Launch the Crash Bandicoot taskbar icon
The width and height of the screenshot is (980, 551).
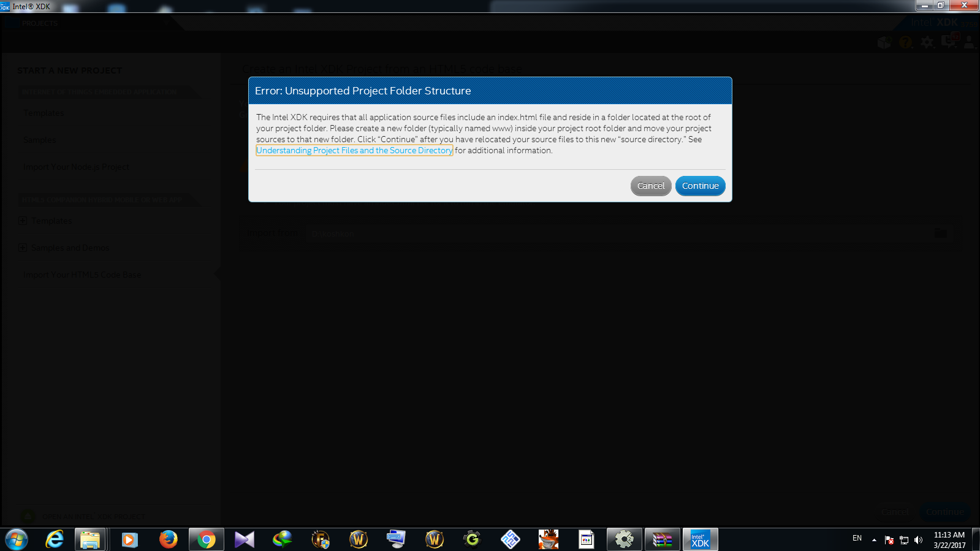(x=549, y=539)
